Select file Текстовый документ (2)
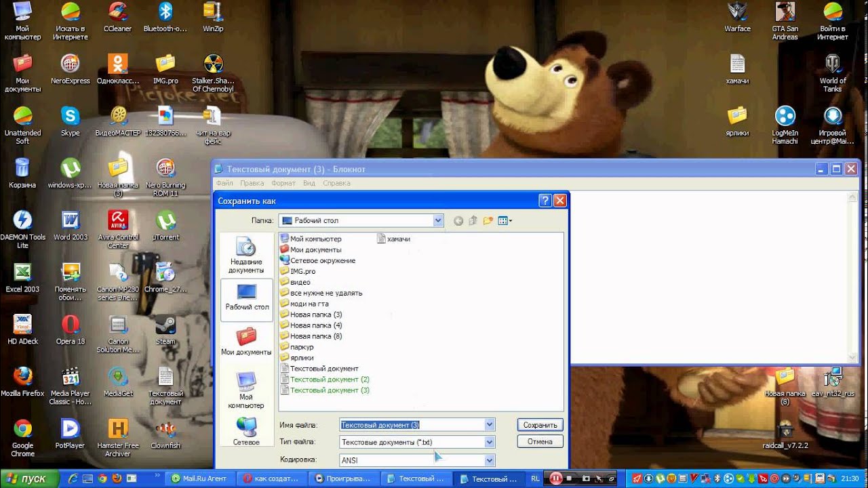Viewport: 868px width, 488px height. 324,380
